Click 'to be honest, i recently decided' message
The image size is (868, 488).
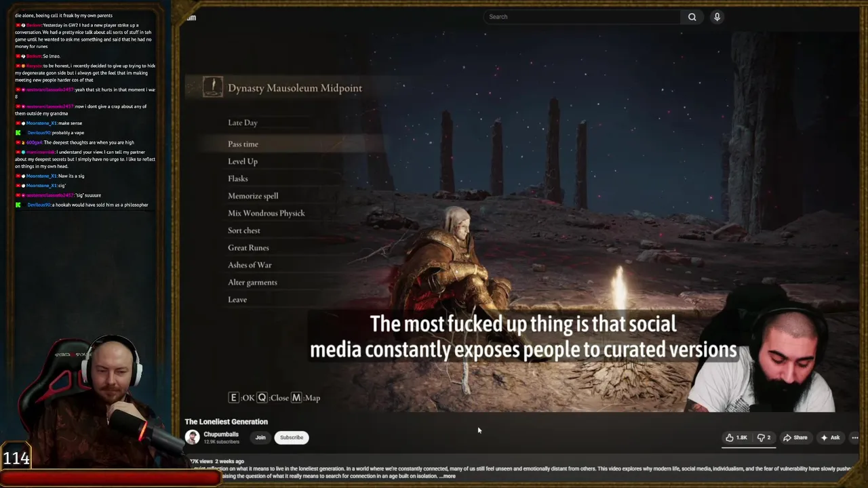[x=85, y=73]
